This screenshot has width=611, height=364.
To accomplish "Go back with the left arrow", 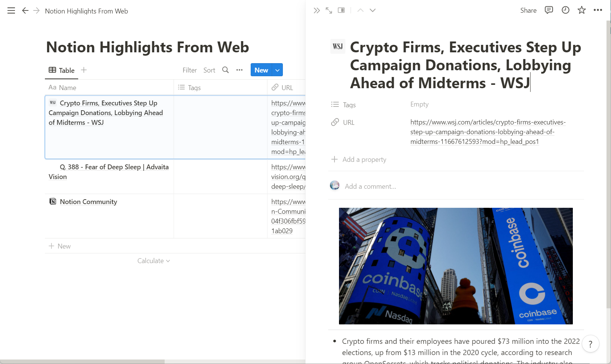I will pos(25,10).
